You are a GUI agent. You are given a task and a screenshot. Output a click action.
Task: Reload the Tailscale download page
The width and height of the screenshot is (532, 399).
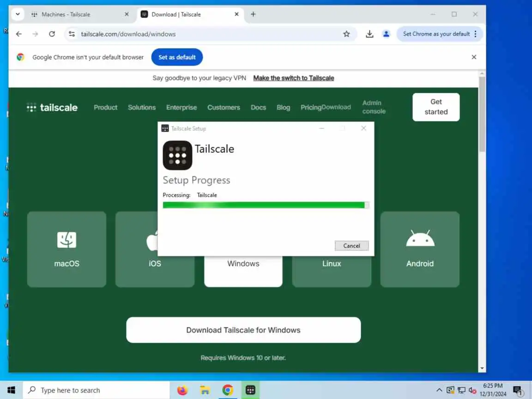(x=52, y=34)
